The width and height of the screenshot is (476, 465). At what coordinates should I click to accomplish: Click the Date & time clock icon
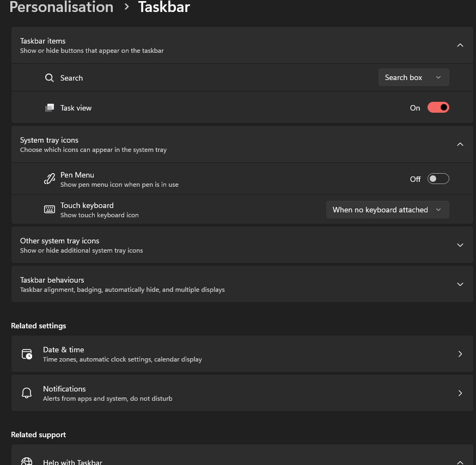point(27,354)
